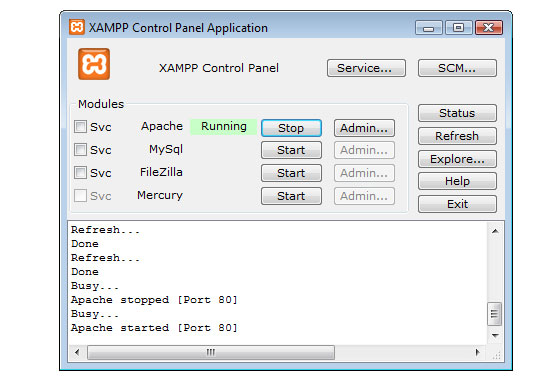Click the Mercury module name
The width and height of the screenshot is (550, 378).
[x=160, y=195]
